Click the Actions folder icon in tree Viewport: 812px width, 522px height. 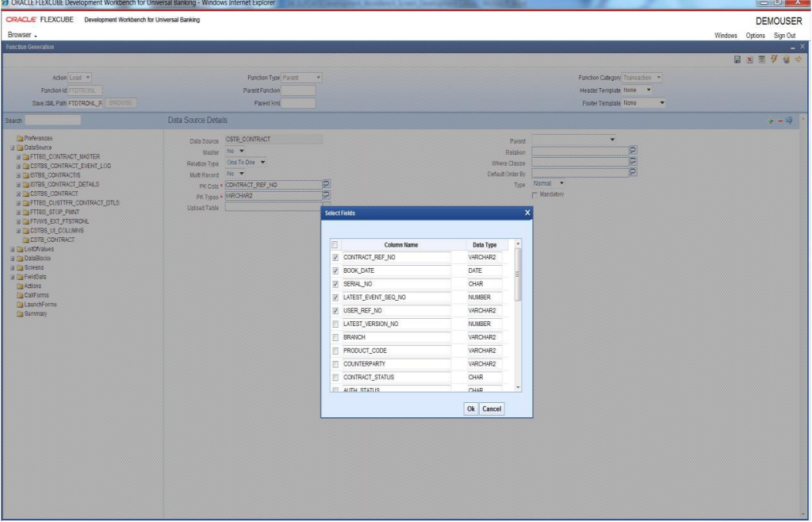20,286
